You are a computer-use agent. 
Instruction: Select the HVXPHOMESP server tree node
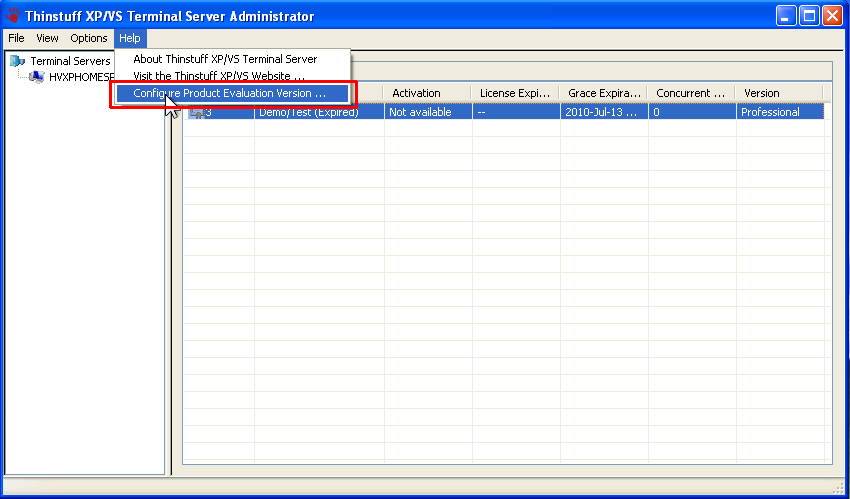coord(81,77)
